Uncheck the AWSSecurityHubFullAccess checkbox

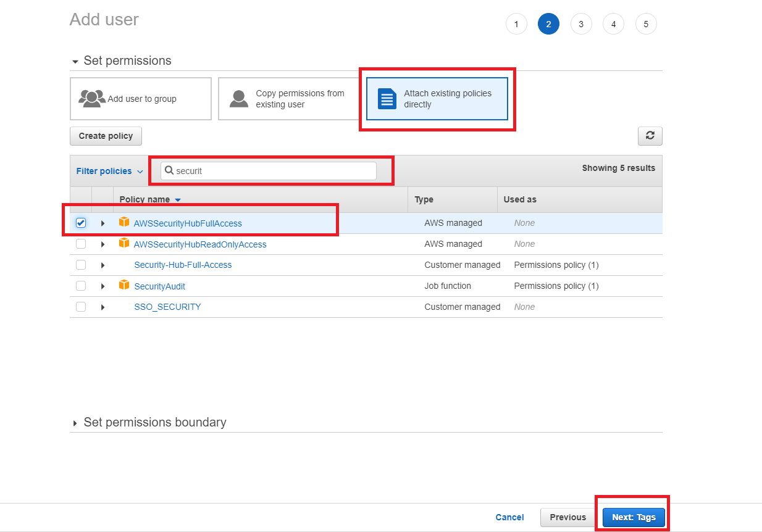[81, 223]
